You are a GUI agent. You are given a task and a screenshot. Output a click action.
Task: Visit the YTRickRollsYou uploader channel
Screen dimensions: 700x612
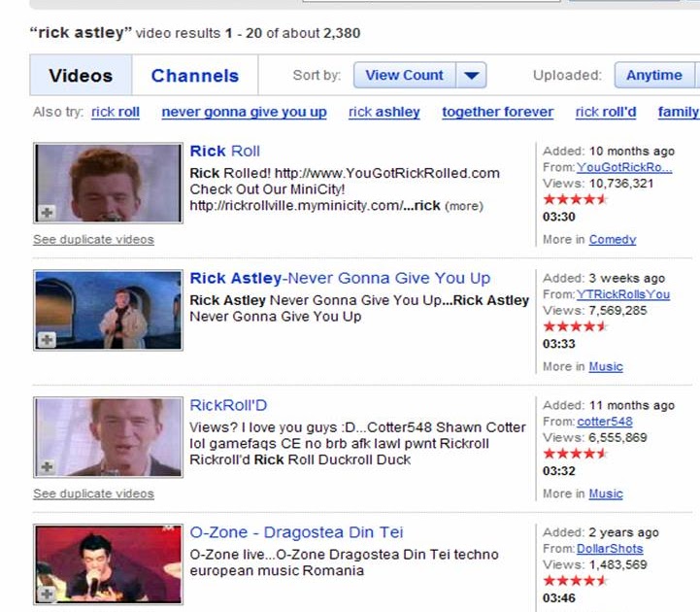[623, 294]
